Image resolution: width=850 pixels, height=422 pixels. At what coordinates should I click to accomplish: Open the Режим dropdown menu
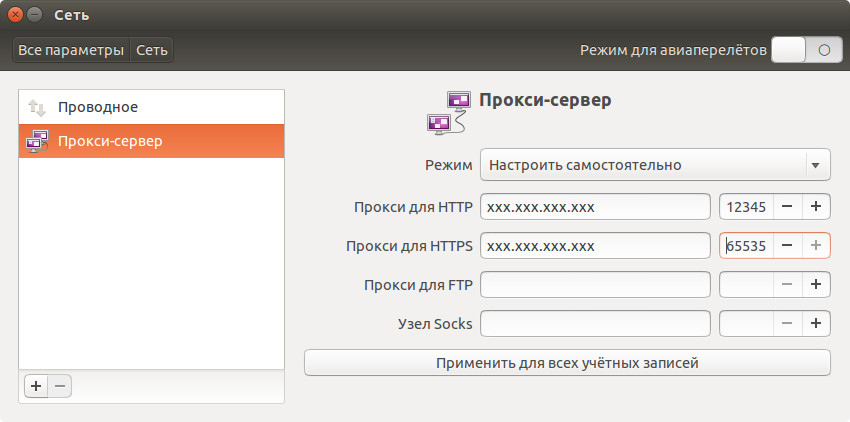click(x=655, y=165)
